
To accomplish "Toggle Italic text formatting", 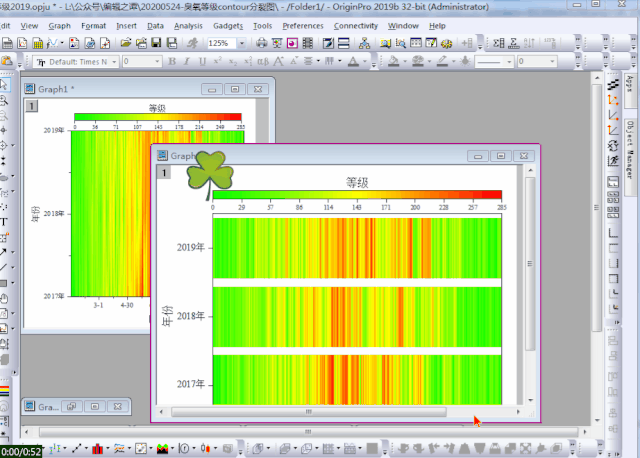I will pos(187,62).
